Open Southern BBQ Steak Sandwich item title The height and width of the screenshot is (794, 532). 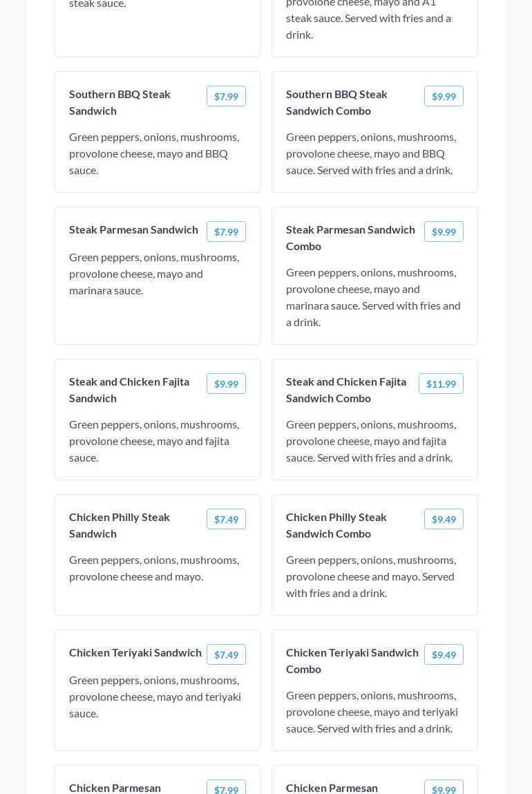[x=120, y=102]
